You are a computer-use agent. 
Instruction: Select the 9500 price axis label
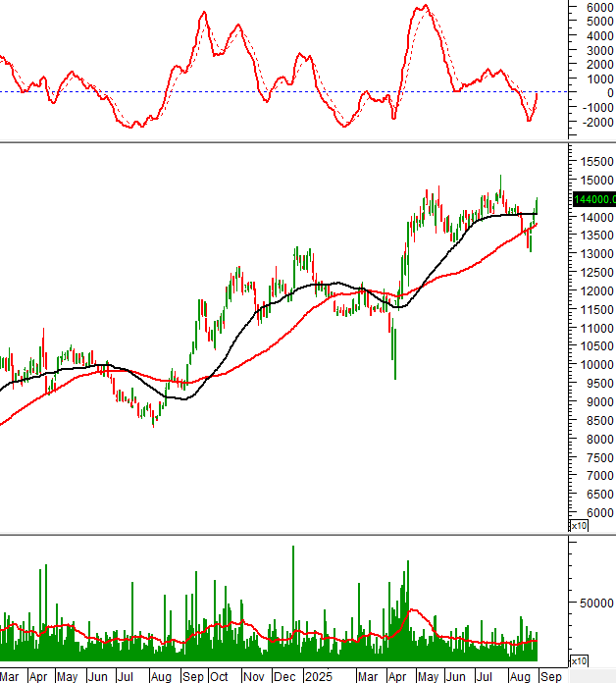click(600, 384)
